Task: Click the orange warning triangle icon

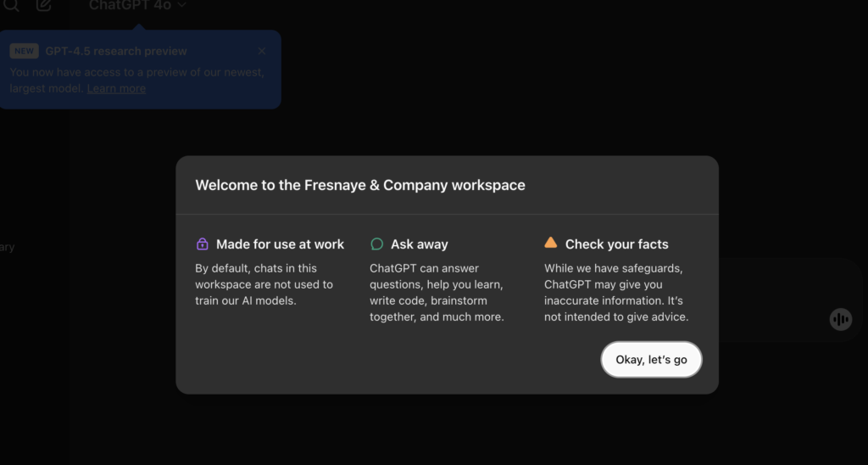Action: click(x=551, y=243)
